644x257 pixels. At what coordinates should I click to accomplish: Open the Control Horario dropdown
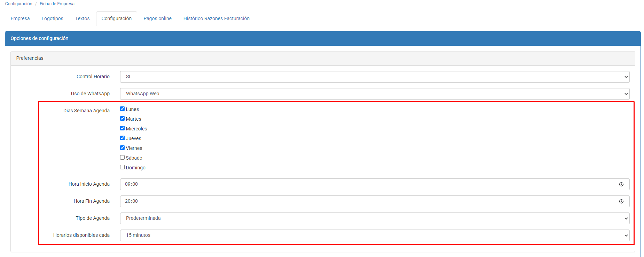(374, 77)
